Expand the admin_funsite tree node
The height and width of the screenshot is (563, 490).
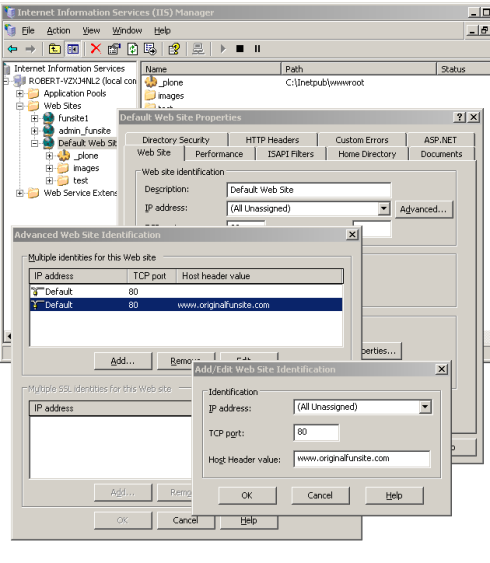tap(34, 131)
